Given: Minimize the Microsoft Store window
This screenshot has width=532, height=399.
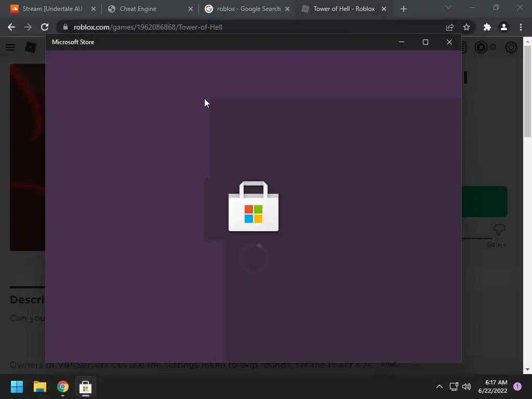Looking at the screenshot, I should click(x=402, y=42).
